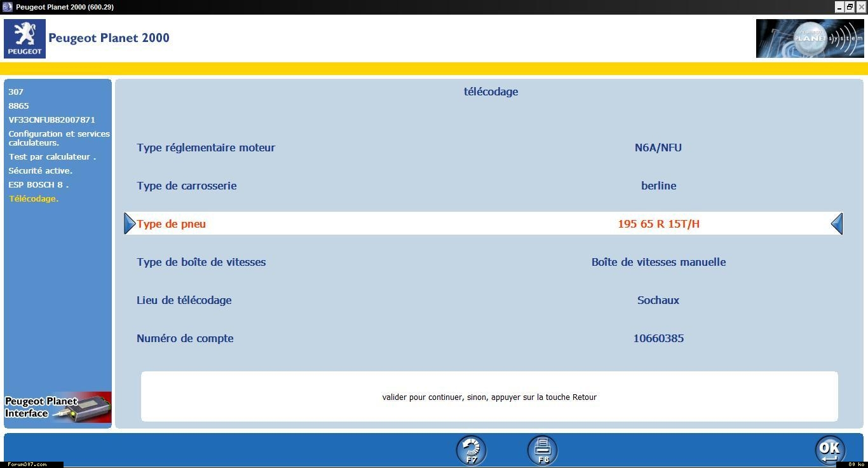Click the Peugeot Planet 2000 title text

pyautogui.click(x=109, y=38)
